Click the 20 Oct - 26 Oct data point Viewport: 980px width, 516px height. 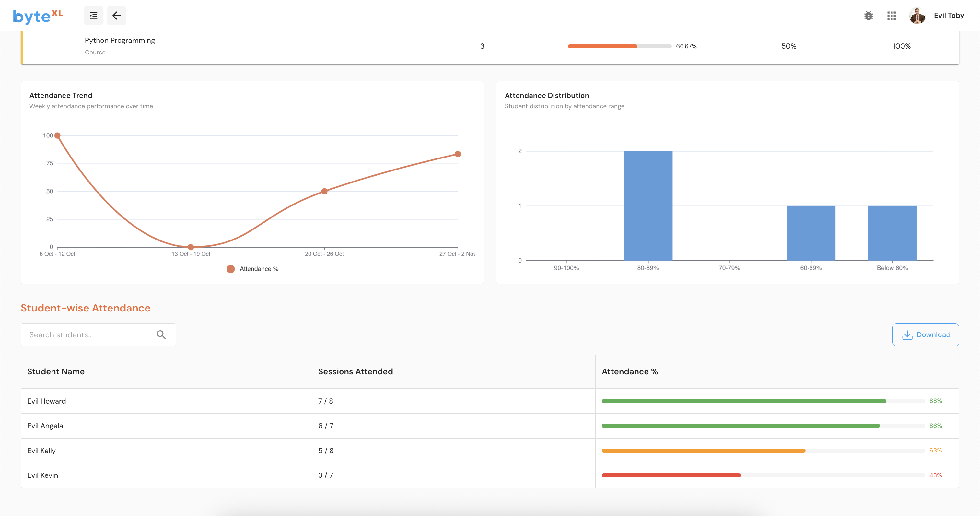pos(324,192)
